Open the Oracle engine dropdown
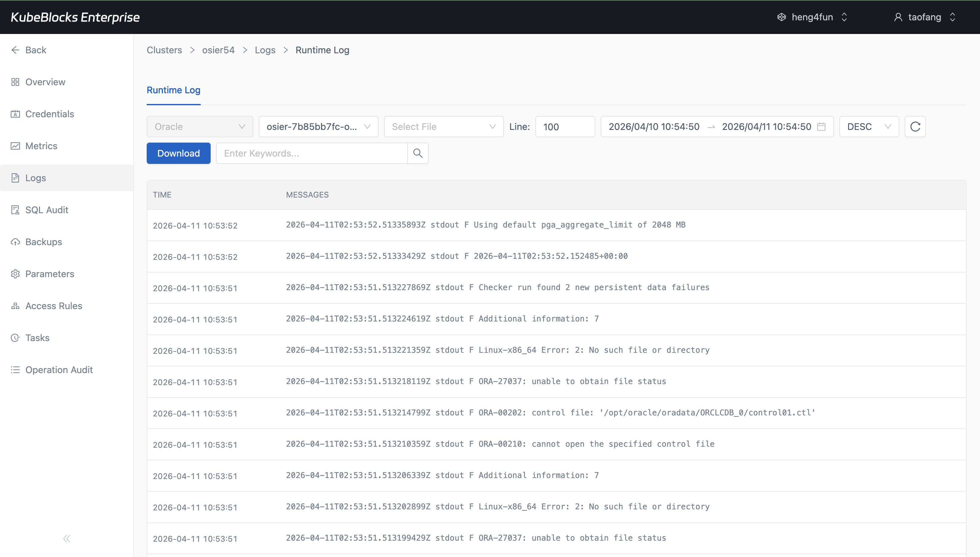 pos(199,126)
